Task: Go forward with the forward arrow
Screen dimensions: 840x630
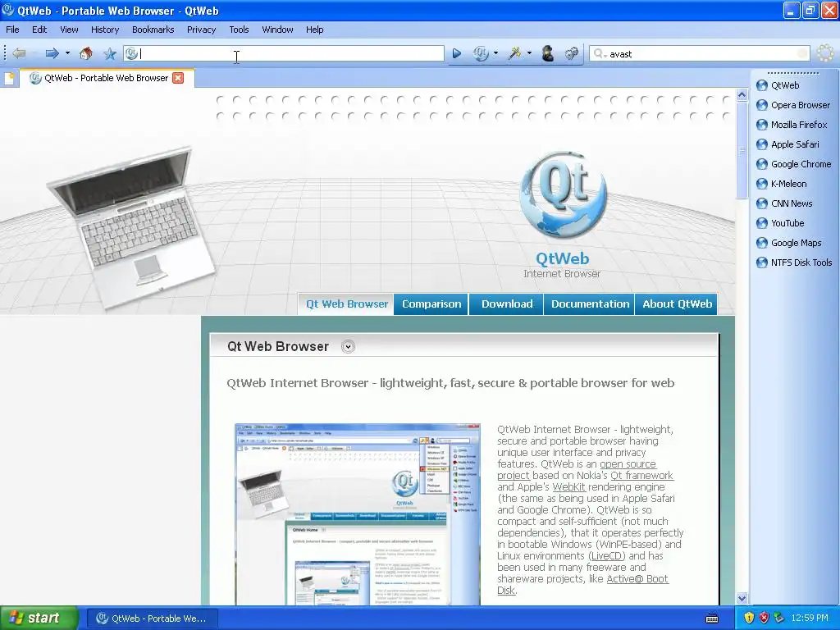Action: [52, 53]
